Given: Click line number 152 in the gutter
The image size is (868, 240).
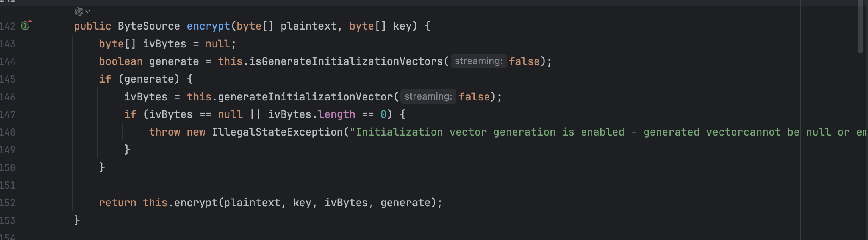Looking at the screenshot, I should (x=8, y=203).
